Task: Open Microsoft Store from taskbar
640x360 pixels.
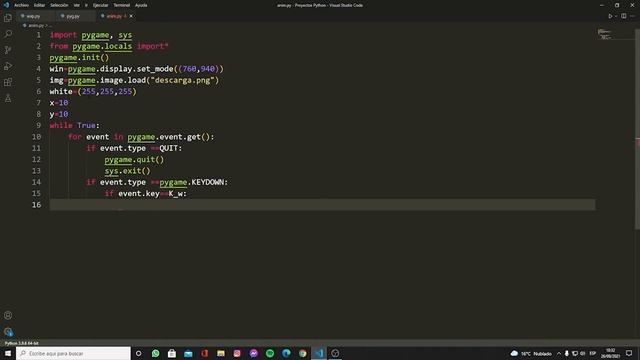Action: pyautogui.click(x=172, y=353)
